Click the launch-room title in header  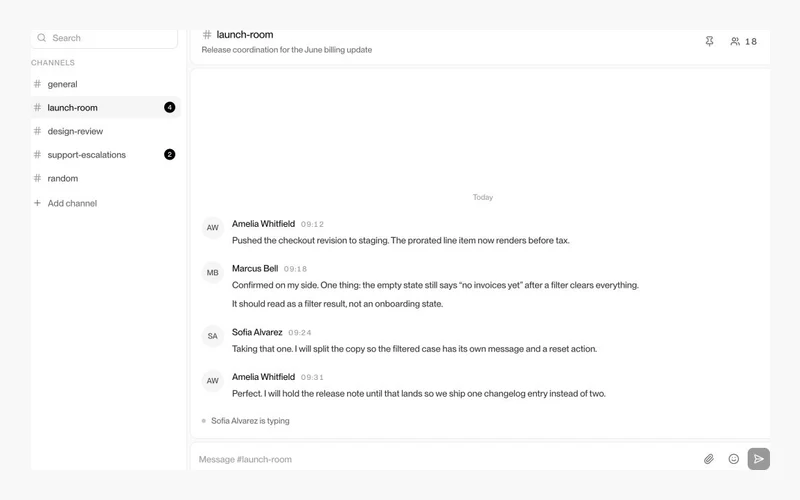[245, 34]
